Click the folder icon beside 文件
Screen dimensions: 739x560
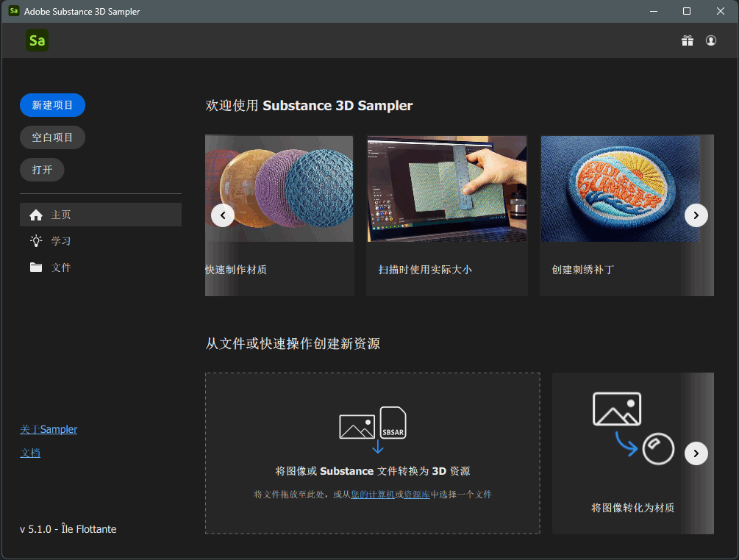coord(36,268)
